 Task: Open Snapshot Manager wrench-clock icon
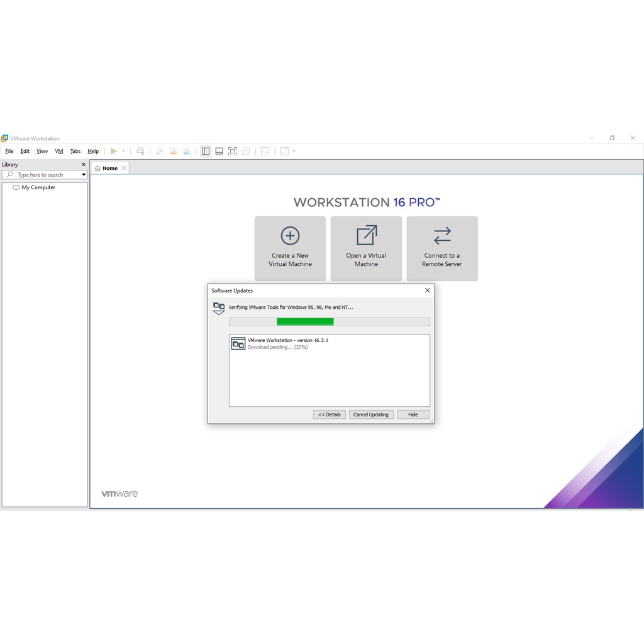(x=186, y=151)
